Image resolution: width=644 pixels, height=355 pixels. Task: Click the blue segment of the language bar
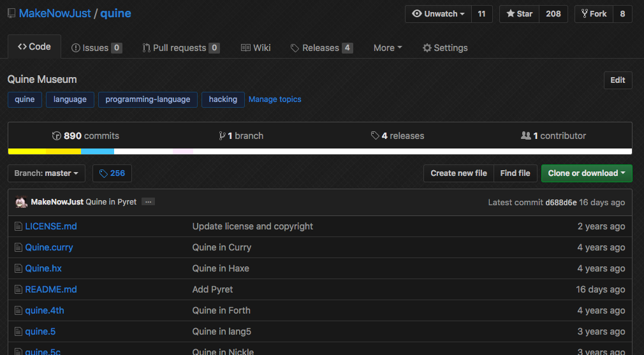(98, 152)
